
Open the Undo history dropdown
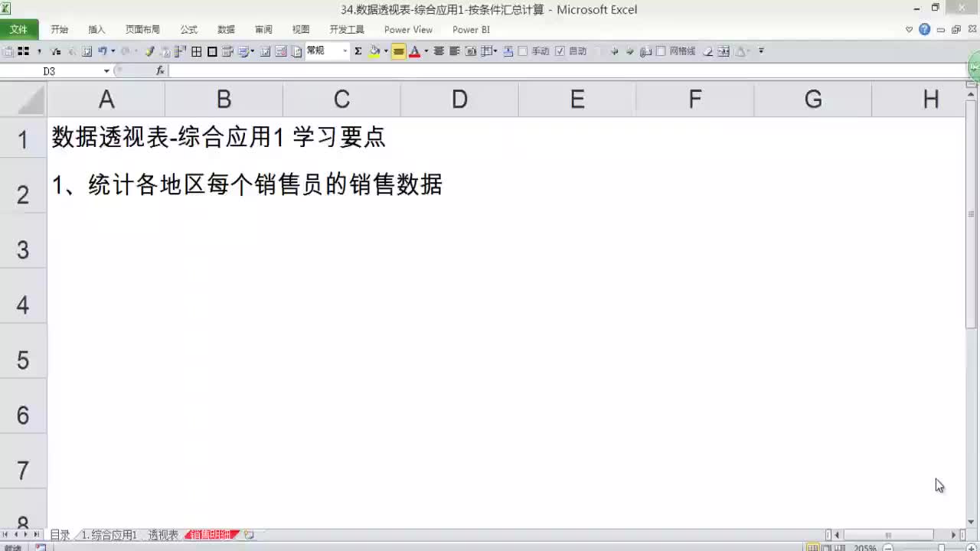tap(113, 51)
